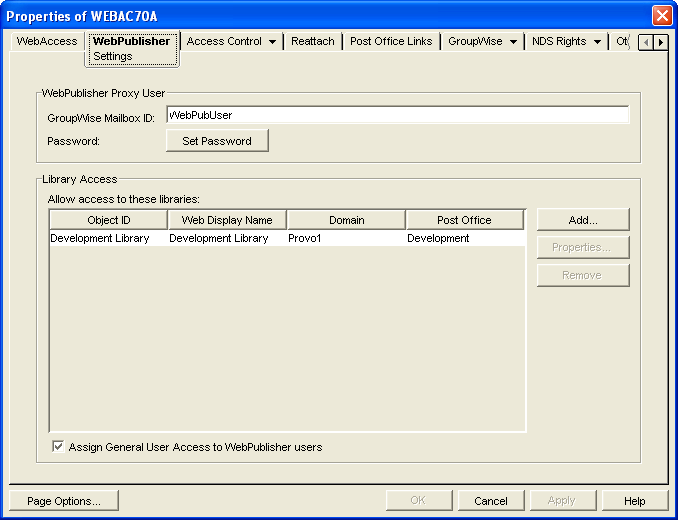Click the tab row right arrow
The image size is (678, 520).
click(661, 42)
